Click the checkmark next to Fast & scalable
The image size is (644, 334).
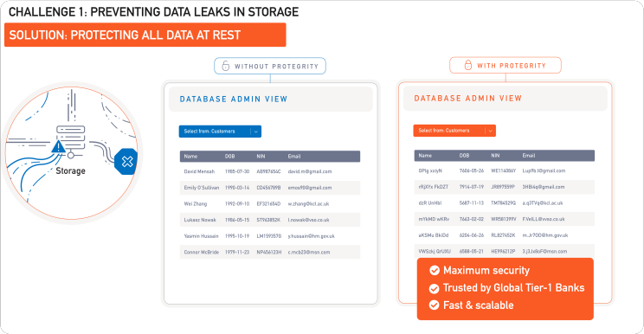click(x=435, y=305)
